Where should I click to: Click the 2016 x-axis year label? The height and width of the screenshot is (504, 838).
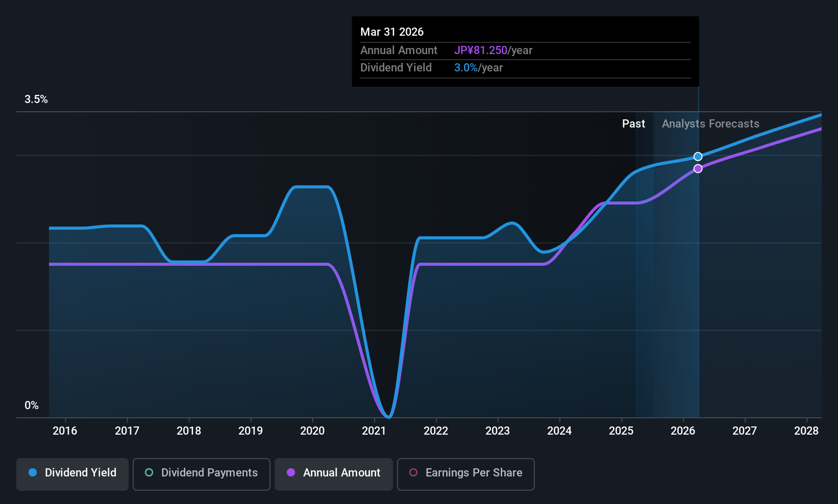click(65, 431)
